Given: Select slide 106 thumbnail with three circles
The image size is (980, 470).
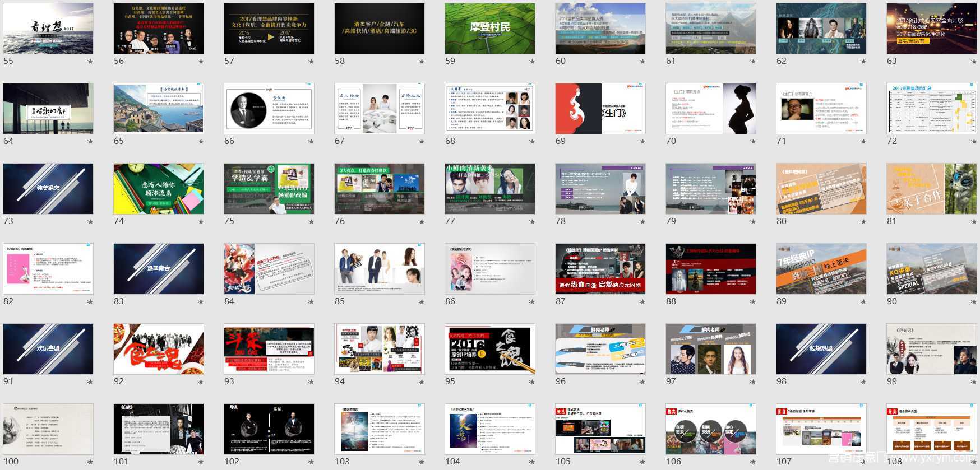Looking at the screenshot, I should pos(711,429).
